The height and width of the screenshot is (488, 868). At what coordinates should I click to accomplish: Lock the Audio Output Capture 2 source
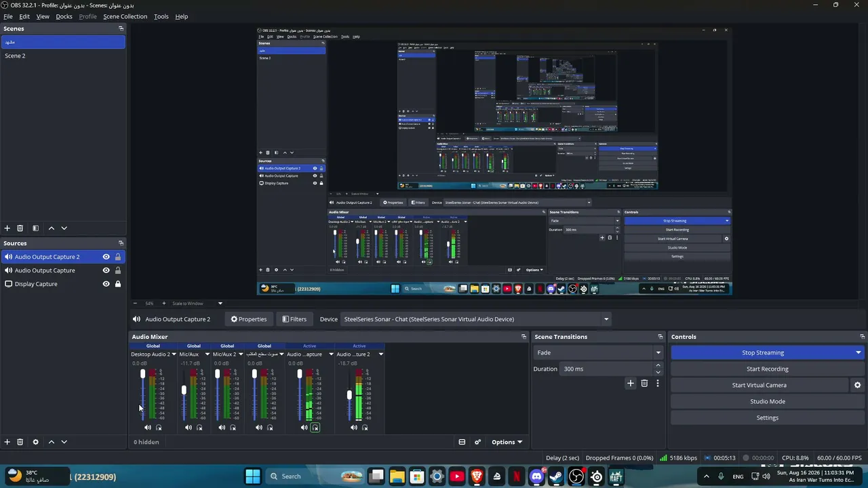tap(118, 257)
